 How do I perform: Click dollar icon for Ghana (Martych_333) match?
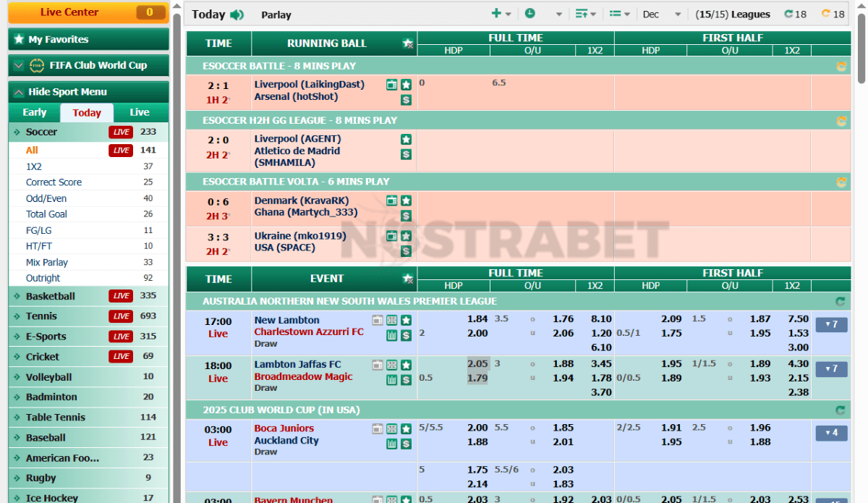tap(406, 216)
